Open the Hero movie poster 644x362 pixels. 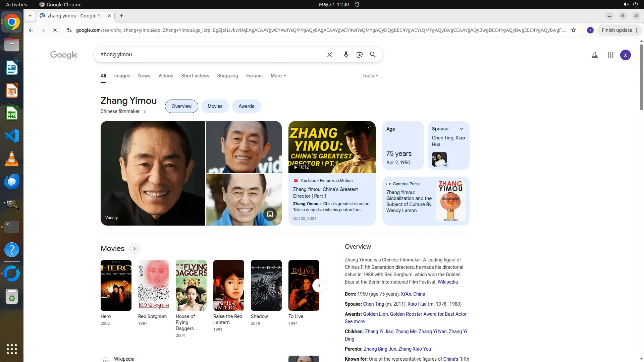point(116,285)
